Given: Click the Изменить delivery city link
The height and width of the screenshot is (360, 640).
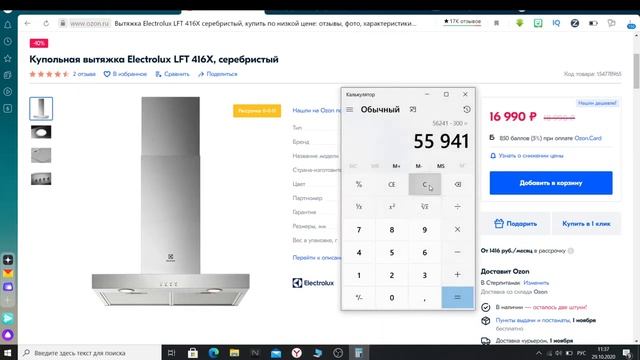Looking at the screenshot, I should (x=536, y=282).
